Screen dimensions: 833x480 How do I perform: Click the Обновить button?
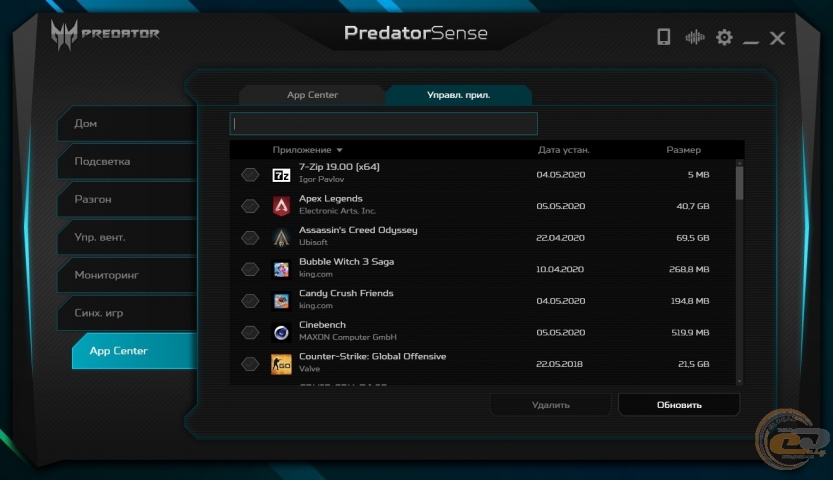point(679,405)
